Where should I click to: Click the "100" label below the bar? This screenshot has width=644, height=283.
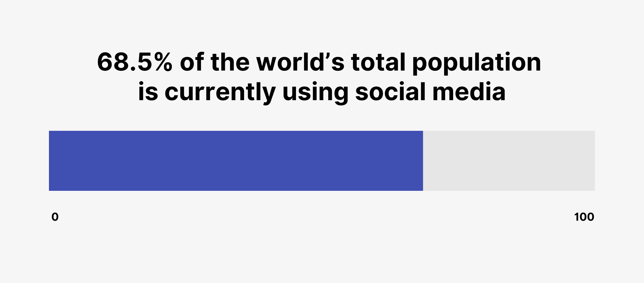point(584,217)
